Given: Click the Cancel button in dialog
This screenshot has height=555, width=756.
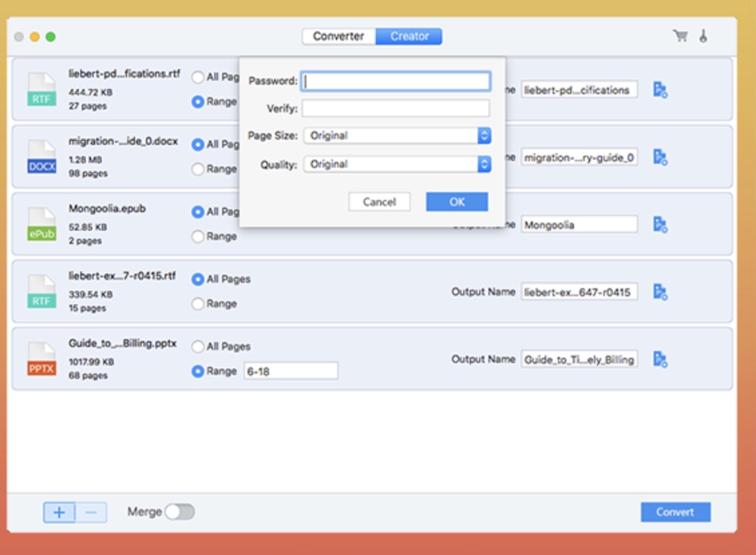Looking at the screenshot, I should (x=379, y=202).
